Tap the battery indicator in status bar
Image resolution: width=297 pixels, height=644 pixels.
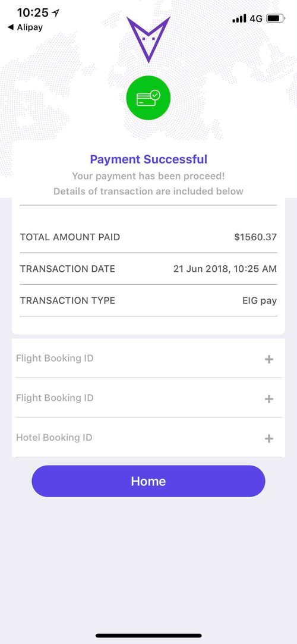(276, 18)
